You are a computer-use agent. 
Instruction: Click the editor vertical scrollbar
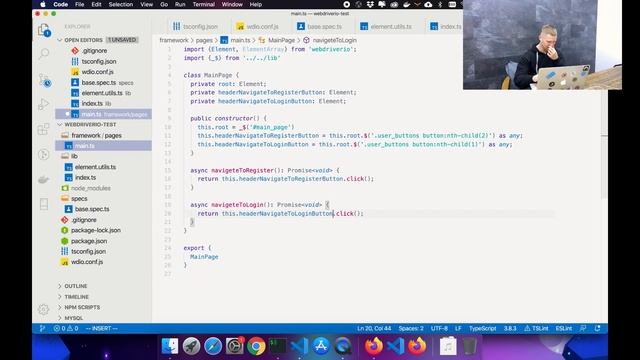604,122
